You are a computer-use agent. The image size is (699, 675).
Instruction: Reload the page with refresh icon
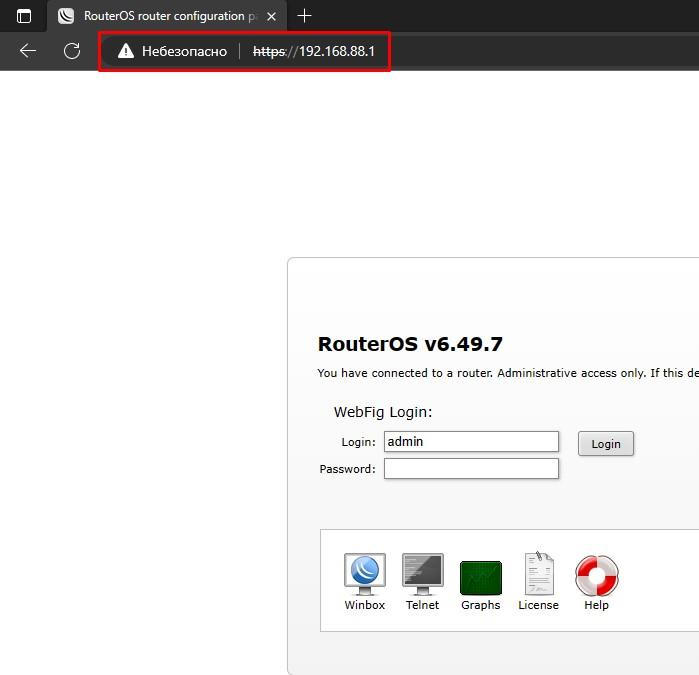click(71, 51)
